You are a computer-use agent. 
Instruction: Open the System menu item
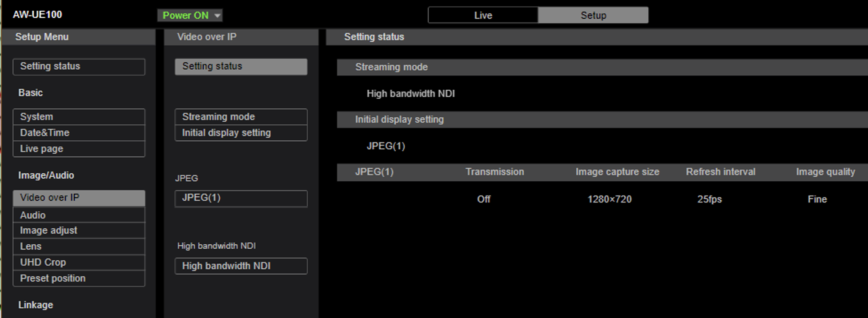point(79,117)
